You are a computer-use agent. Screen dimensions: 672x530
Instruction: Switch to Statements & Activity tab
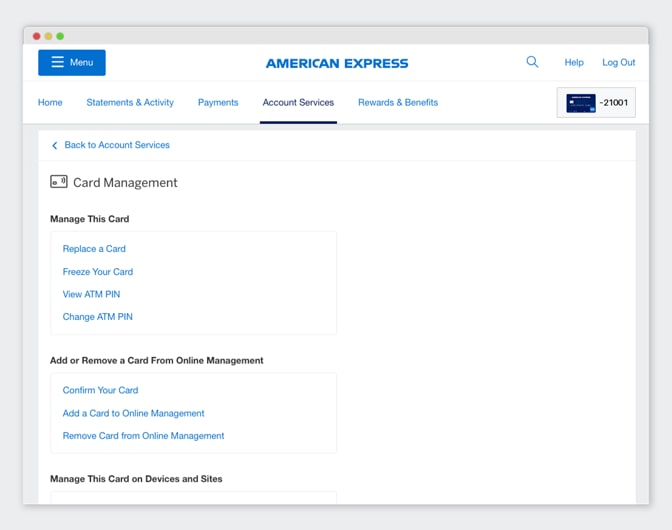[130, 102]
